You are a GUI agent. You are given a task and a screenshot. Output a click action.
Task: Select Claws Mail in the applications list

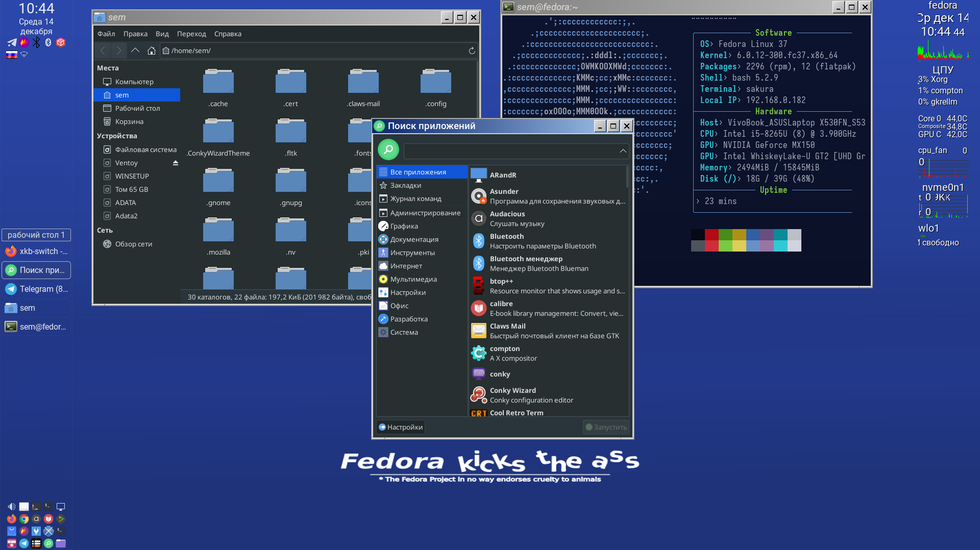coord(548,331)
